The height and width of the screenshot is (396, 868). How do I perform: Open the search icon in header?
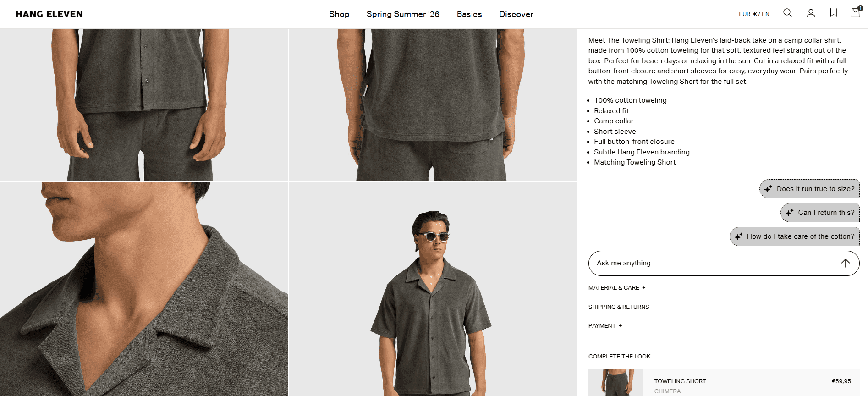point(787,13)
